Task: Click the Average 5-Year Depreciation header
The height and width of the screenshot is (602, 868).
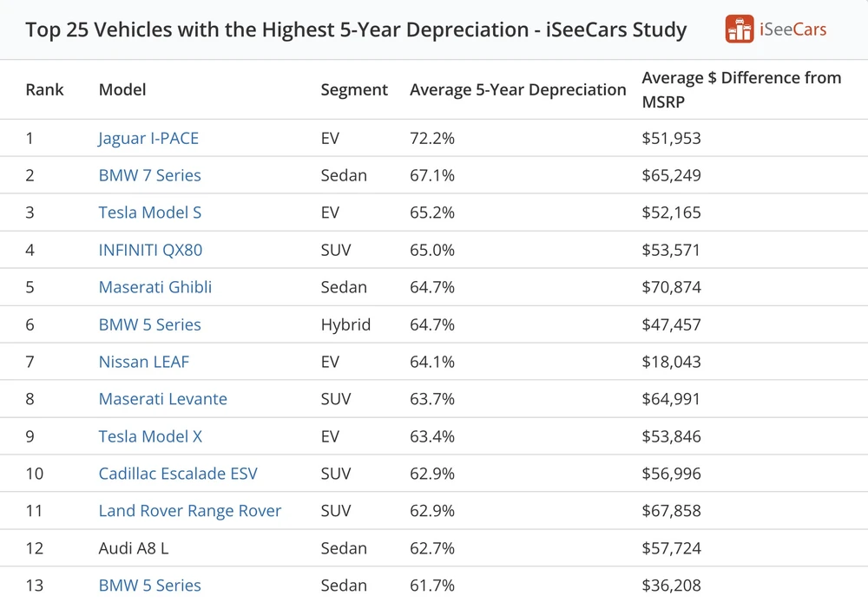Action: click(x=517, y=89)
